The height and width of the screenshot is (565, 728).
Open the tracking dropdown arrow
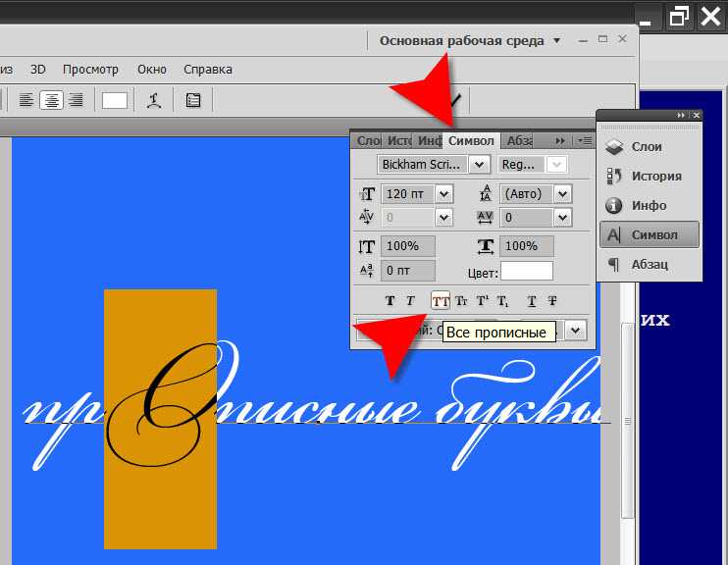click(563, 218)
